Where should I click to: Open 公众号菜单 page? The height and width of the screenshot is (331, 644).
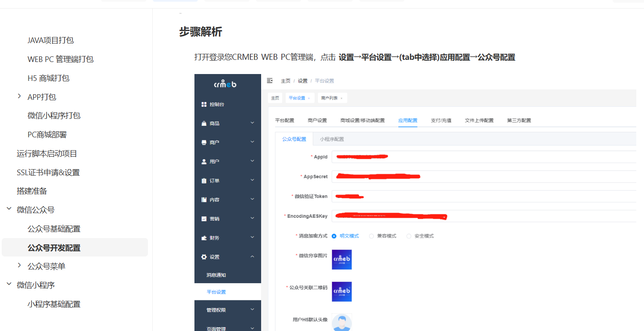(46, 266)
